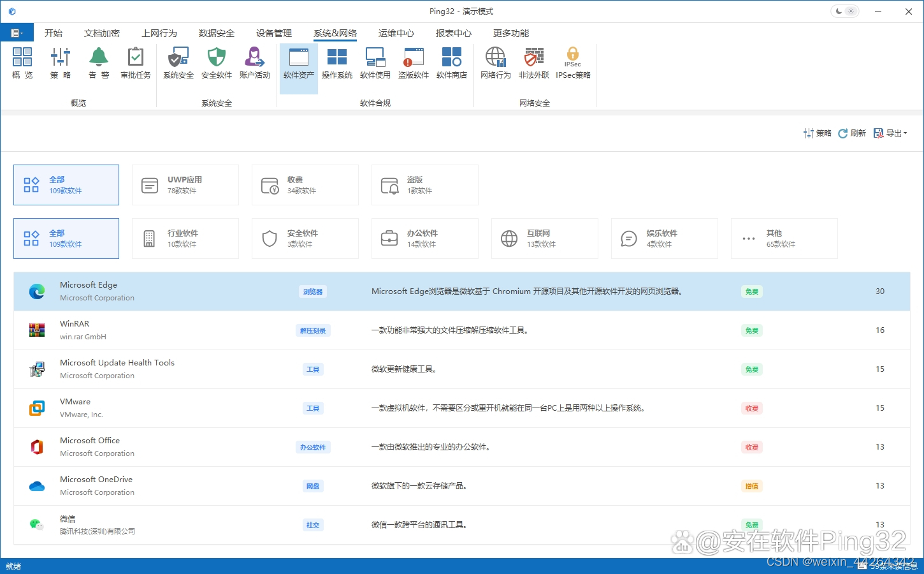Select the 娱乐软件 4款软件 category card

coord(665,239)
